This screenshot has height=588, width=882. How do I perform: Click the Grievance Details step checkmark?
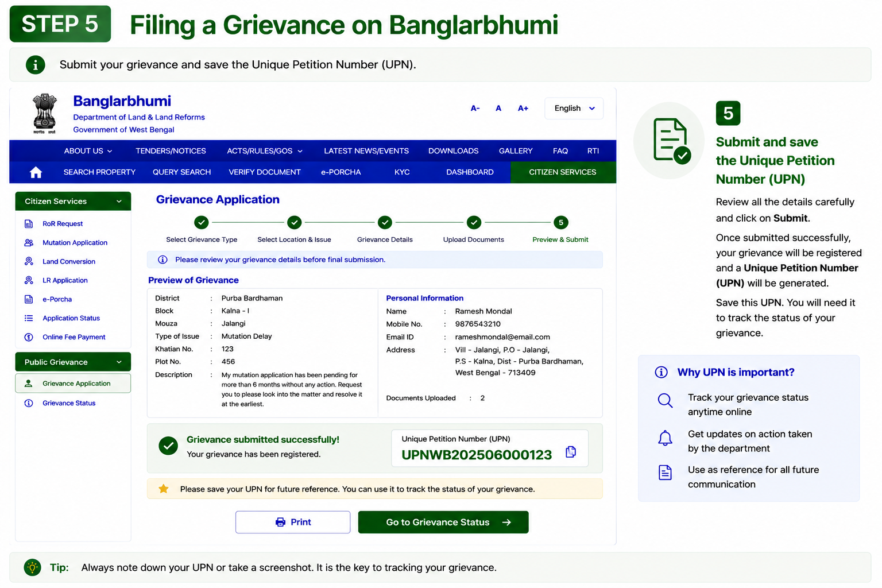pyautogui.click(x=385, y=222)
